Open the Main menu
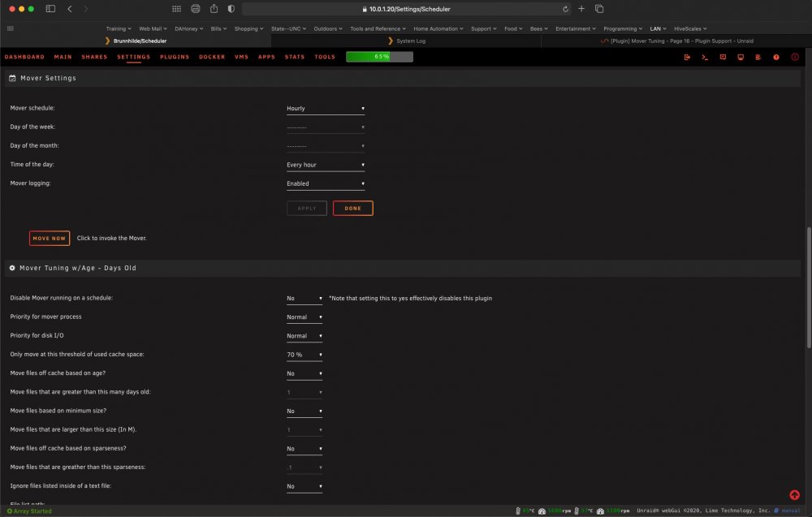The height and width of the screenshot is (517, 812). (63, 57)
